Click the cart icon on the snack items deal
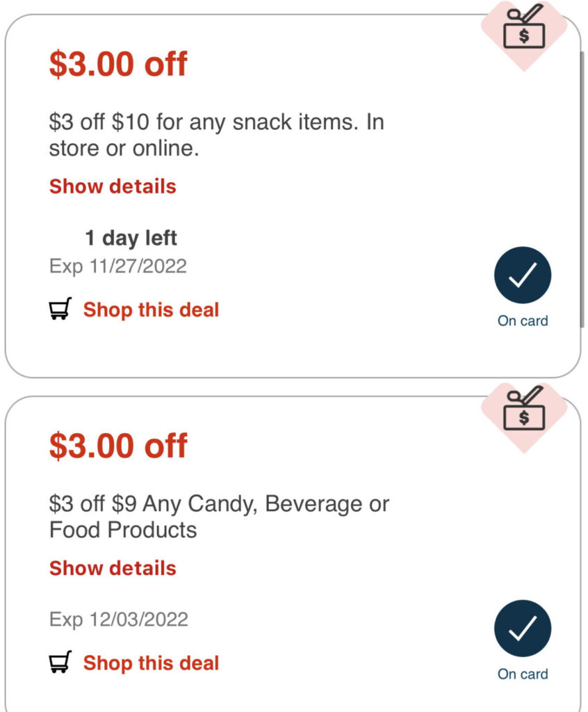This screenshot has height=712, width=588. point(60,310)
